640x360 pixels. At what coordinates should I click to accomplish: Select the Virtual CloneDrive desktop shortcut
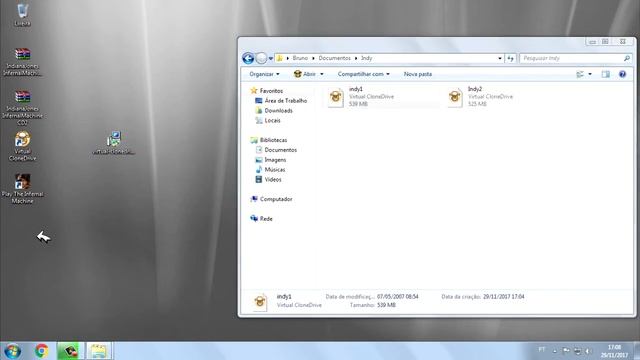point(22,146)
